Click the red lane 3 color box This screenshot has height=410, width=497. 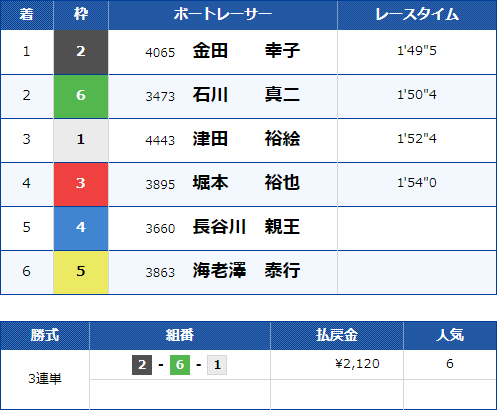click(x=81, y=184)
